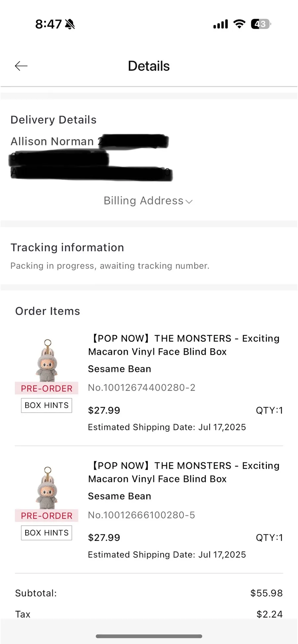Screen dimensions: 298x644
Task: Tap the back arrow icon
Action: pyautogui.click(x=21, y=66)
